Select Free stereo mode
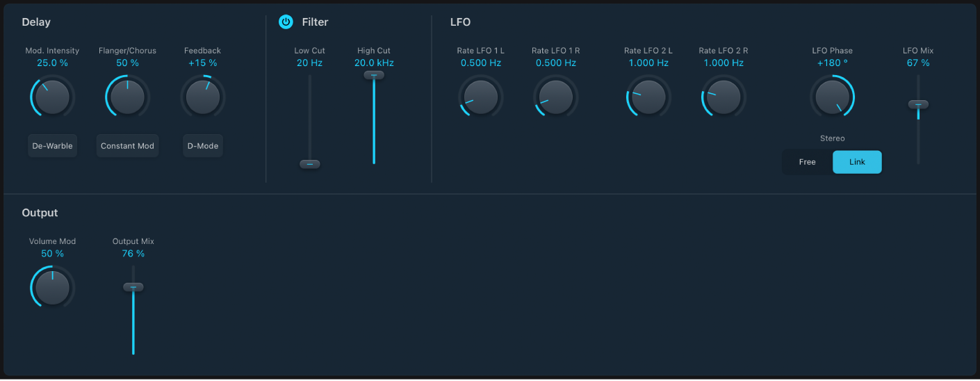 (807, 162)
